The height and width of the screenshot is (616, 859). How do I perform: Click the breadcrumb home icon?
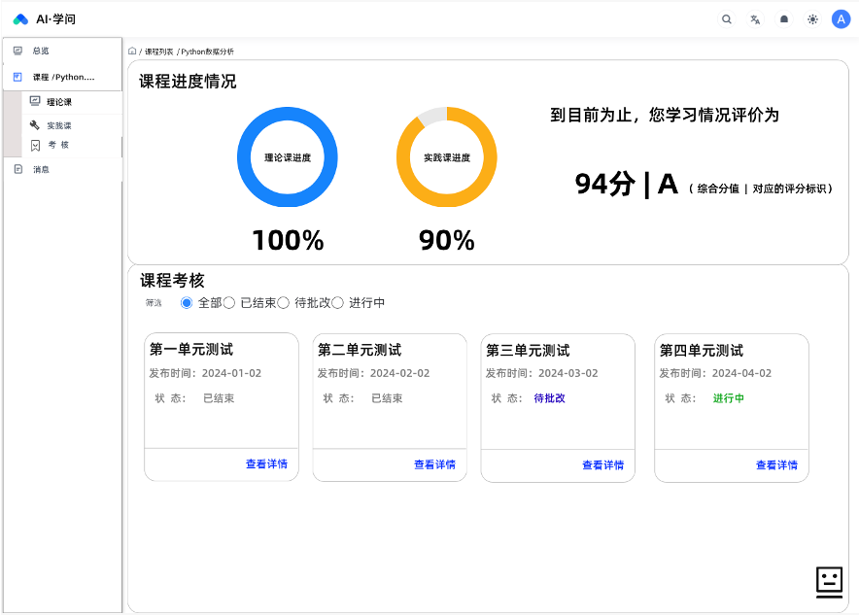[x=132, y=51]
